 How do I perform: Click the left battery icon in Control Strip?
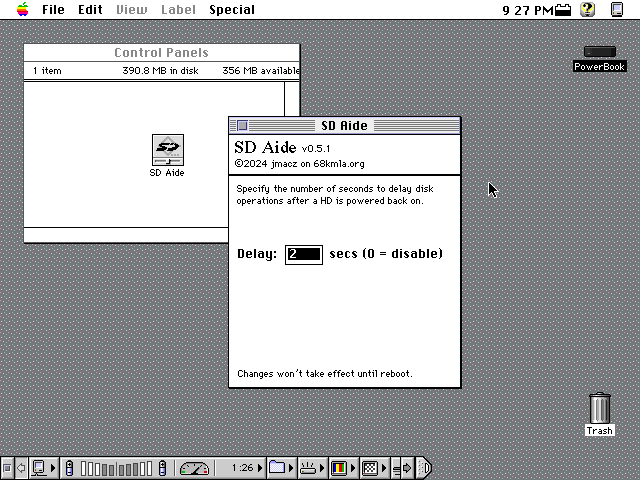pyautogui.click(x=69, y=468)
